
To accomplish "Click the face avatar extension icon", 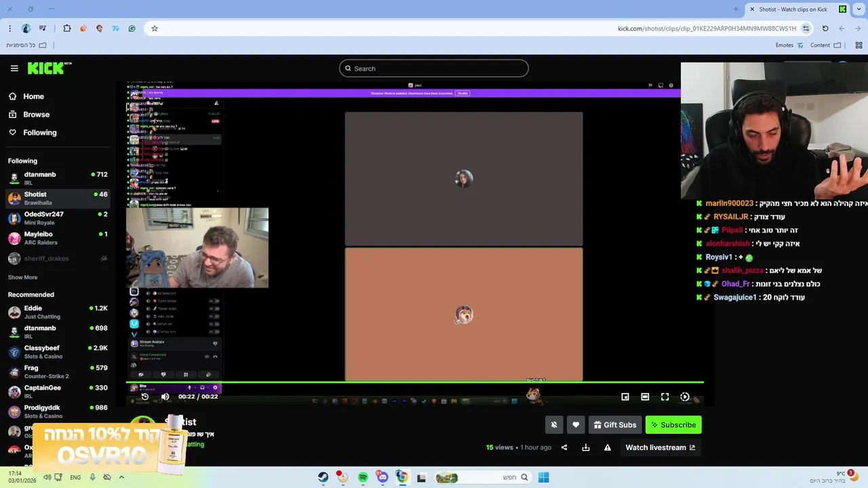I will [x=100, y=28].
